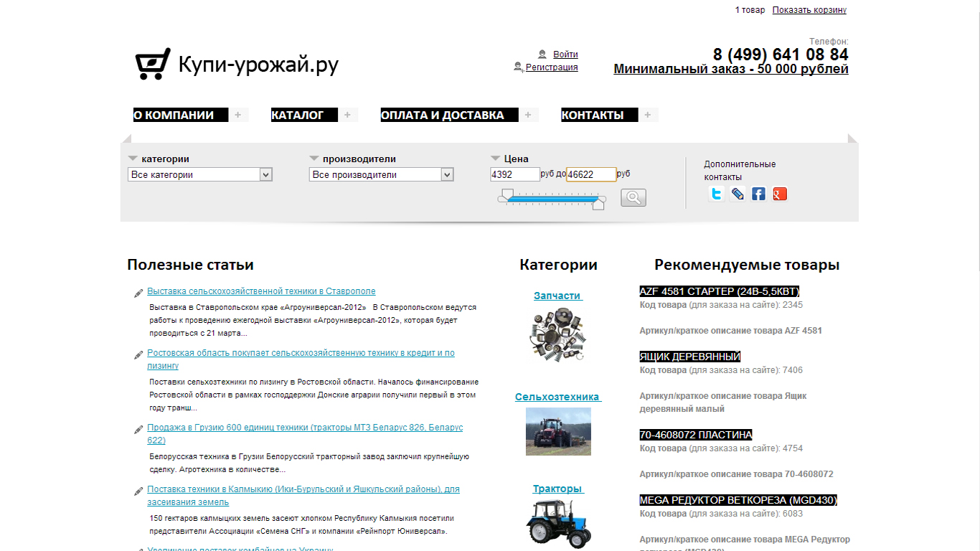Screen dimensions: 980x551
Task: Expand plus icon next to КОНТАКТЫ
Action: [648, 115]
